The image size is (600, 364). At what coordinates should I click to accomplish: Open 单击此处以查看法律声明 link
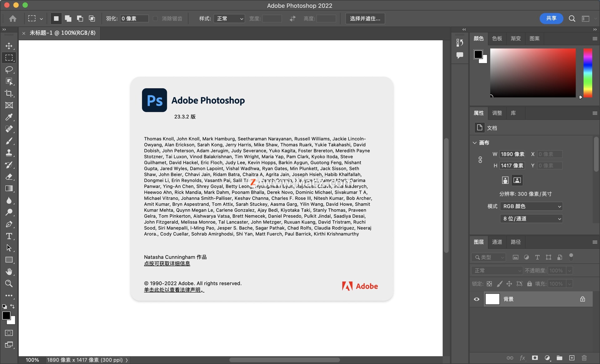click(174, 290)
